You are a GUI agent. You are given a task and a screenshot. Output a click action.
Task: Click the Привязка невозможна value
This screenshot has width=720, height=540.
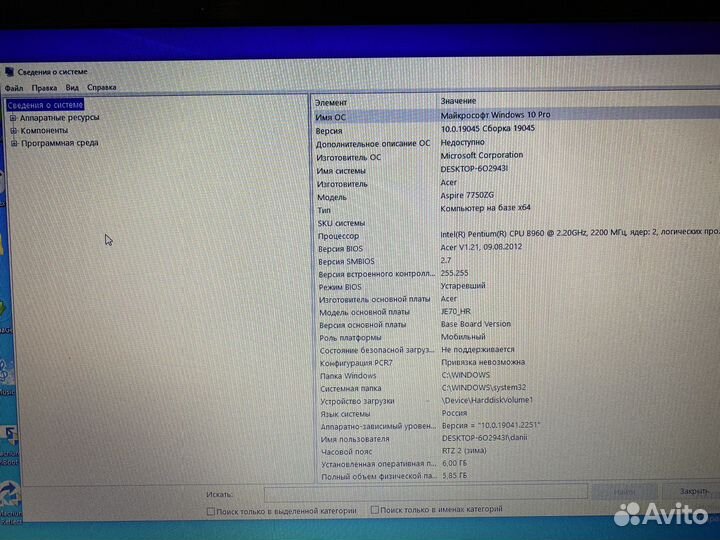483,362
